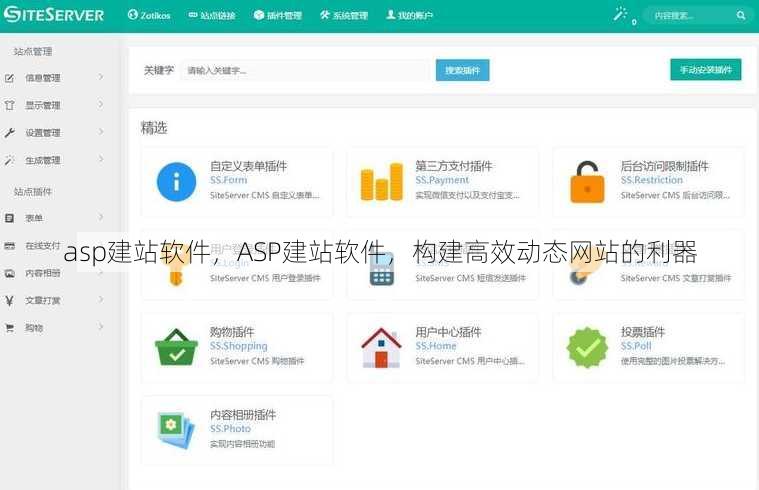Click the 文章打赏 yen icon
This screenshot has height=490, width=759.
(9, 301)
